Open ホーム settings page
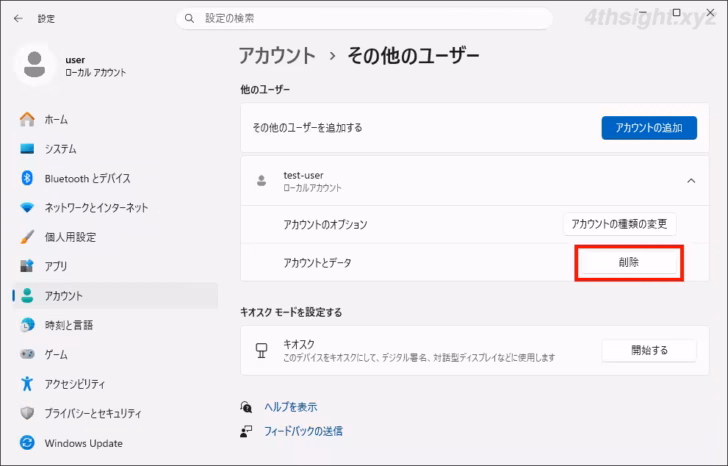728x466 pixels. (56, 119)
